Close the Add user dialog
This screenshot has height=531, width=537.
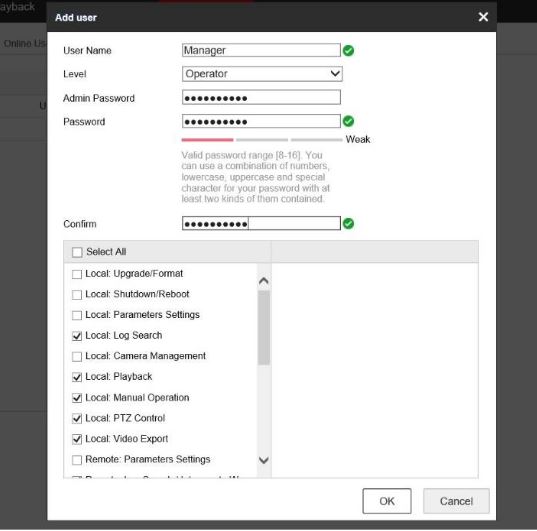pyautogui.click(x=483, y=17)
